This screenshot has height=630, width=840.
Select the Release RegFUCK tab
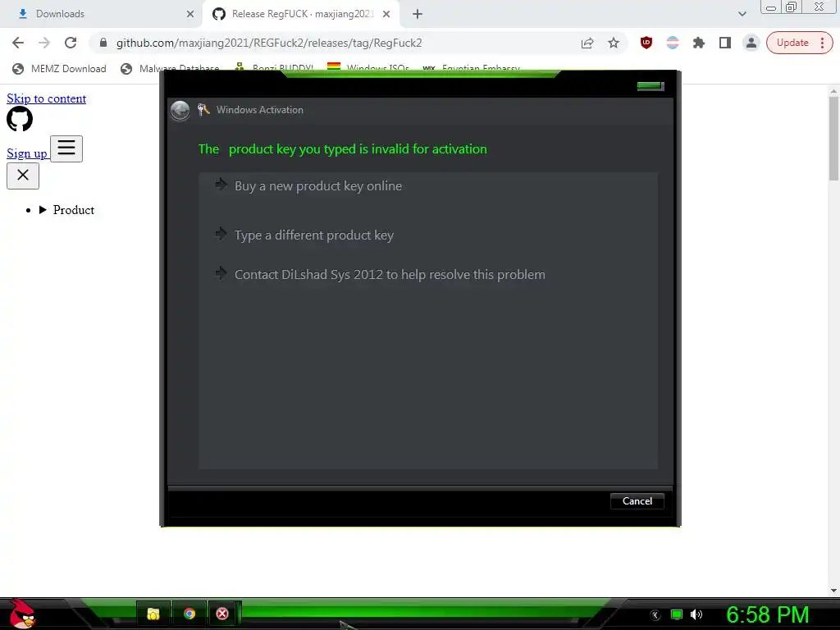point(303,14)
